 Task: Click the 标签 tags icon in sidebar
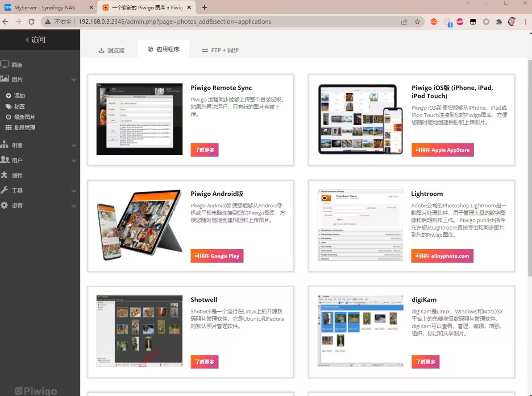coord(8,107)
